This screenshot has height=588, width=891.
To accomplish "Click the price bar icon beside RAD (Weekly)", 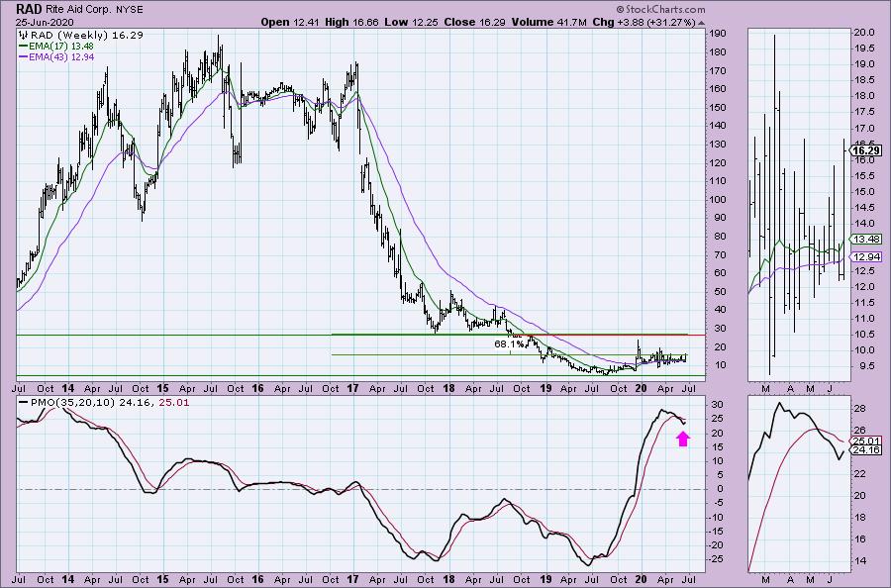I will 24,36.
